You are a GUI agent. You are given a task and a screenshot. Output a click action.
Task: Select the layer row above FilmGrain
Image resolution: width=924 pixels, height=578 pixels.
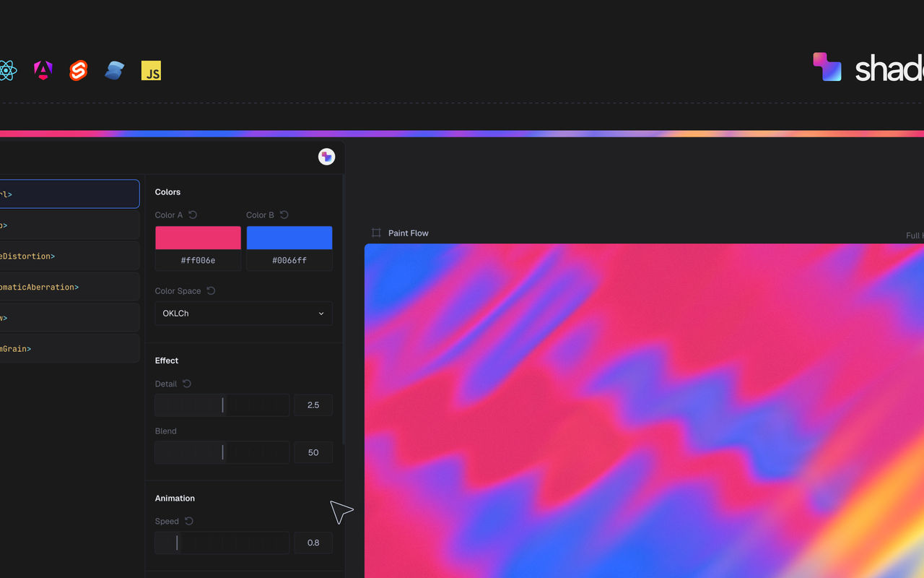click(69, 318)
